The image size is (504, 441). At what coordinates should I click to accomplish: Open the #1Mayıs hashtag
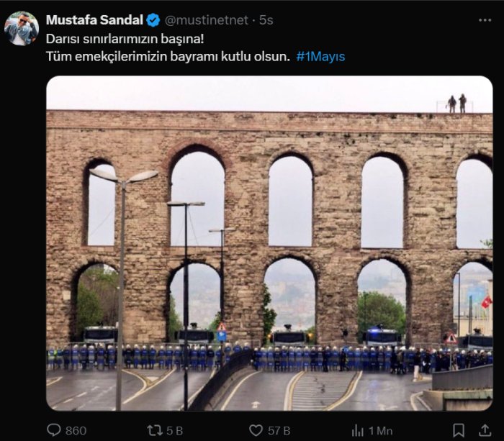[320, 56]
